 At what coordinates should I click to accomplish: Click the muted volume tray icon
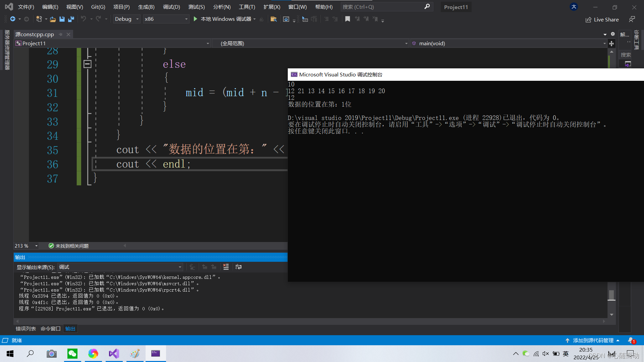(x=546, y=354)
